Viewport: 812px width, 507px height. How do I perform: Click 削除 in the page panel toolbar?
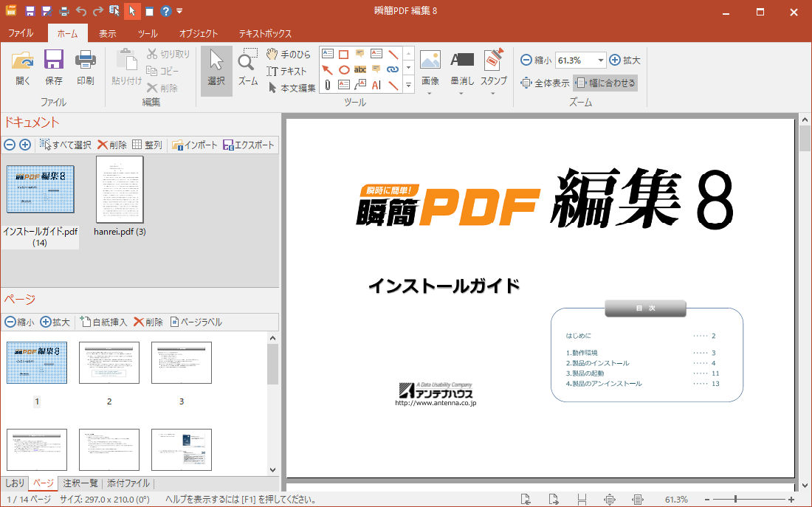click(148, 322)
